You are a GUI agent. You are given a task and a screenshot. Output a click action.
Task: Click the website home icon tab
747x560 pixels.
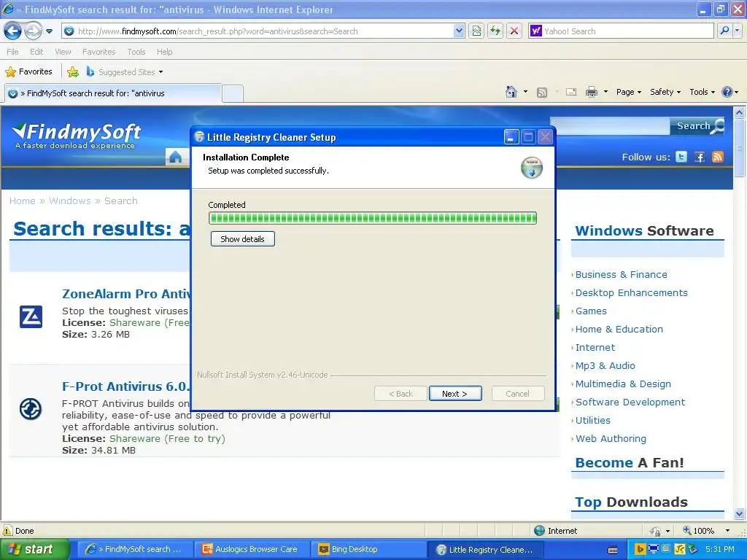pos(175,157)
